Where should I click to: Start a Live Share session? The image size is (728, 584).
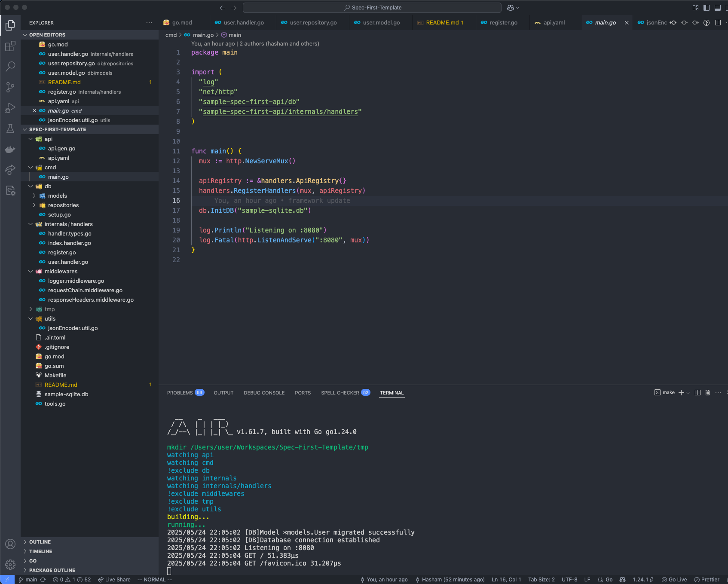coord(114,579)
